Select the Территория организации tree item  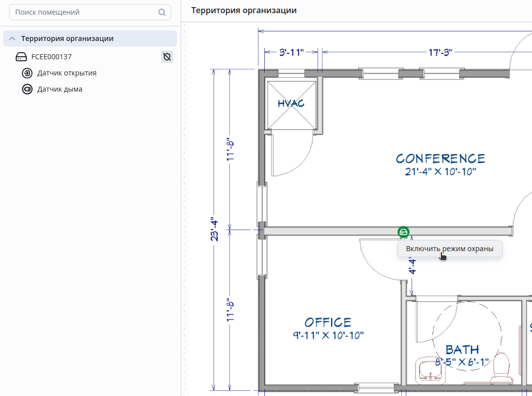click(67, 38)
